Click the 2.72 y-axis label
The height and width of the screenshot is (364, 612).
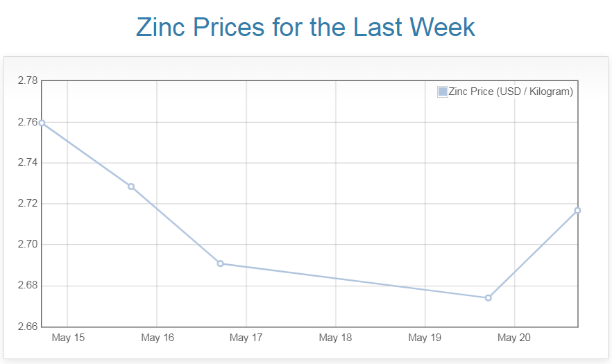click(x=28, y=204)
